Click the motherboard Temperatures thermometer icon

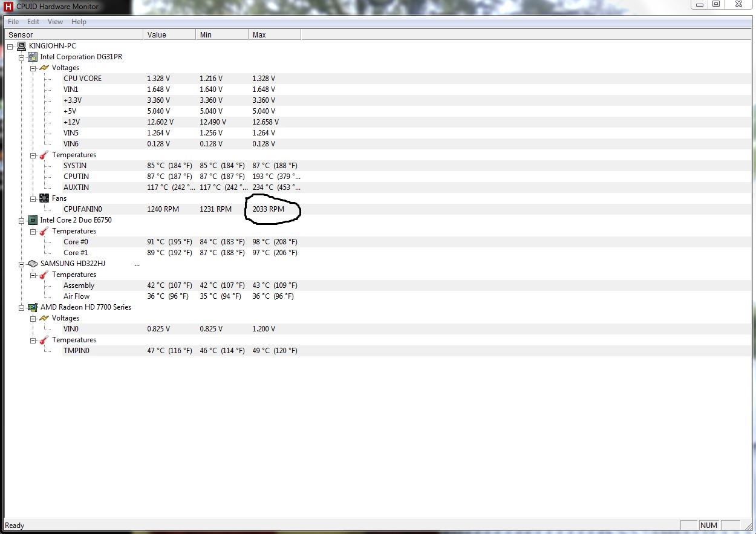(x=44, y=155)
